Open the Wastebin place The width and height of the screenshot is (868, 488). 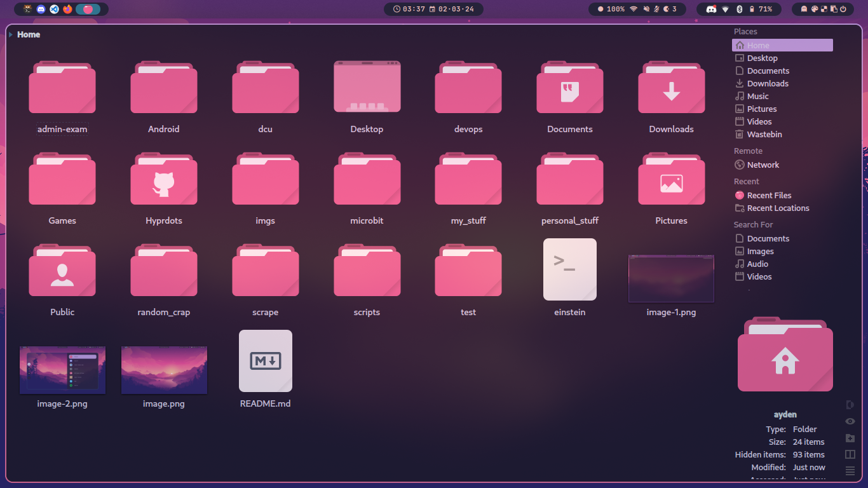click(782, 134)
